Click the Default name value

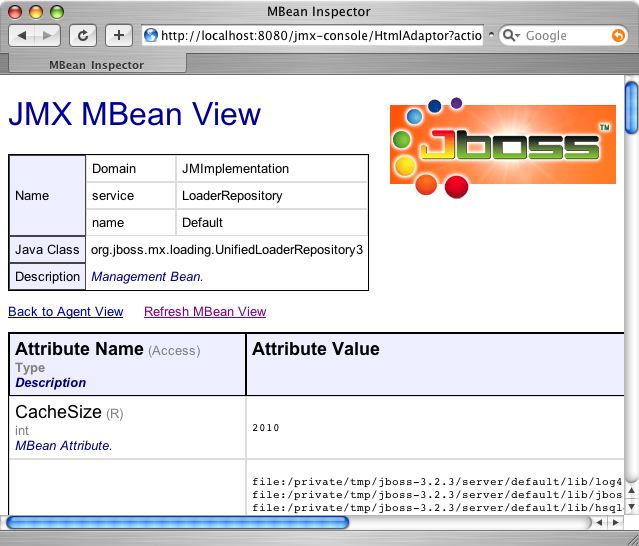[x=202, y=222]
